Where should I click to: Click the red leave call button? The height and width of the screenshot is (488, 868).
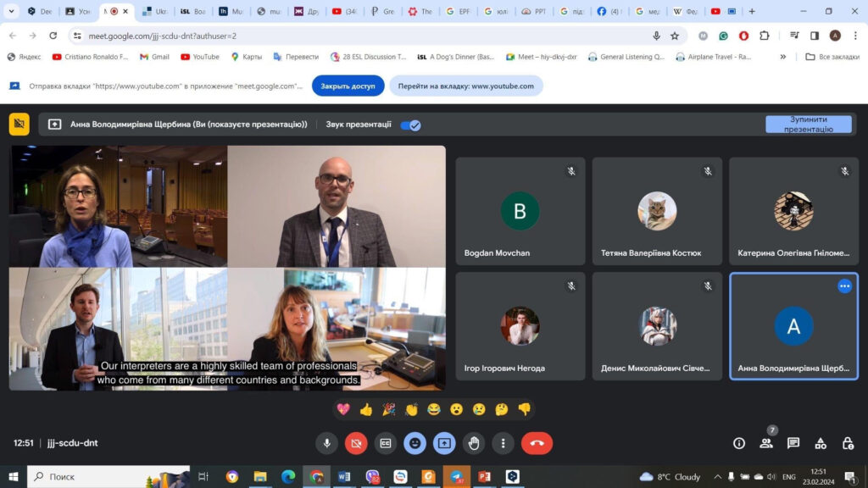click(x=537, y=443)
